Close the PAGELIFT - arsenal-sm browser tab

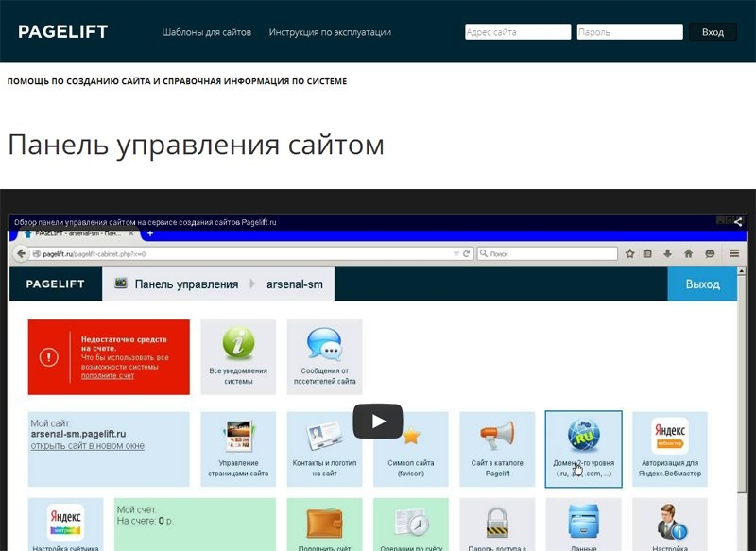(x=130, y=233)
